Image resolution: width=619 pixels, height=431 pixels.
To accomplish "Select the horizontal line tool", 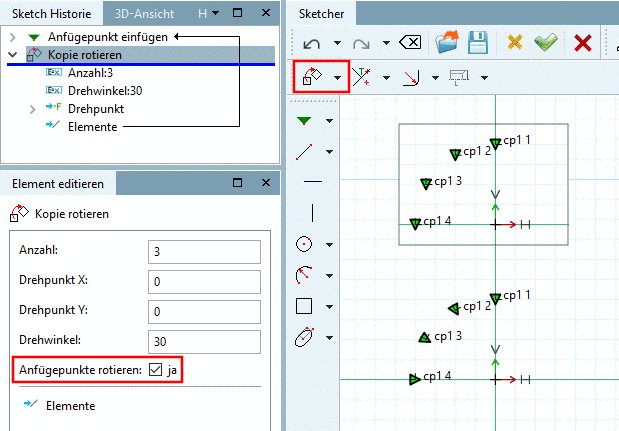I will (313, 182).
